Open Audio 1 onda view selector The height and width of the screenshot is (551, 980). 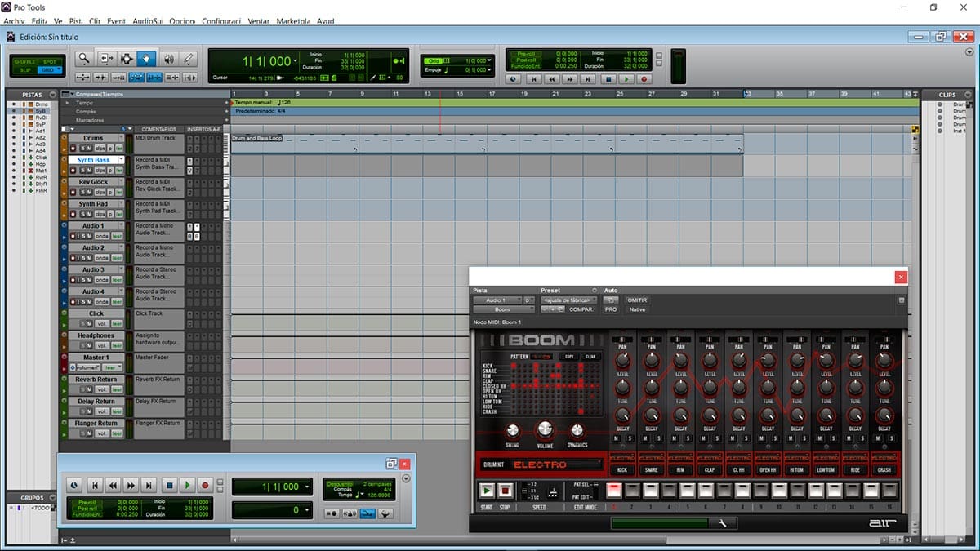[x=102, y=236]
